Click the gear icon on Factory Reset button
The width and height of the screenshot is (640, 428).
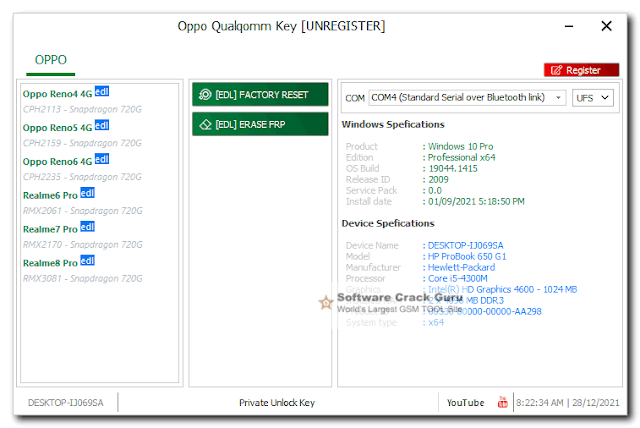205,95
